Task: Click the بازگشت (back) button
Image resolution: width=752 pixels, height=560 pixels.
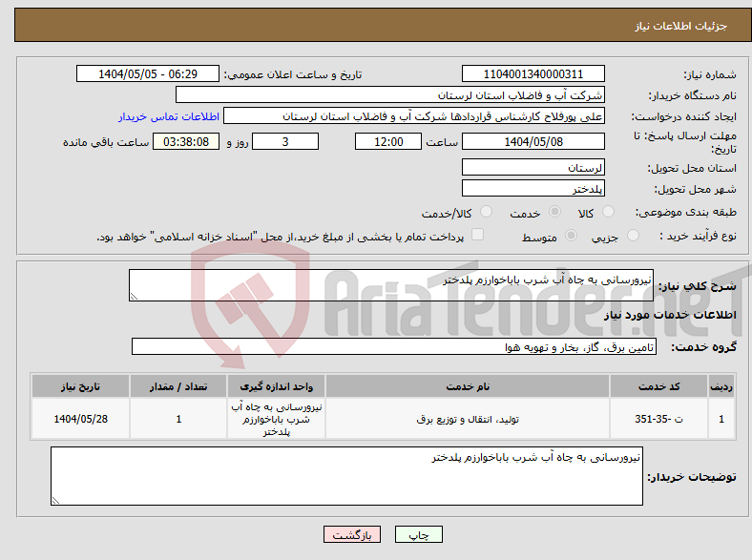Action: click(352, 534)
